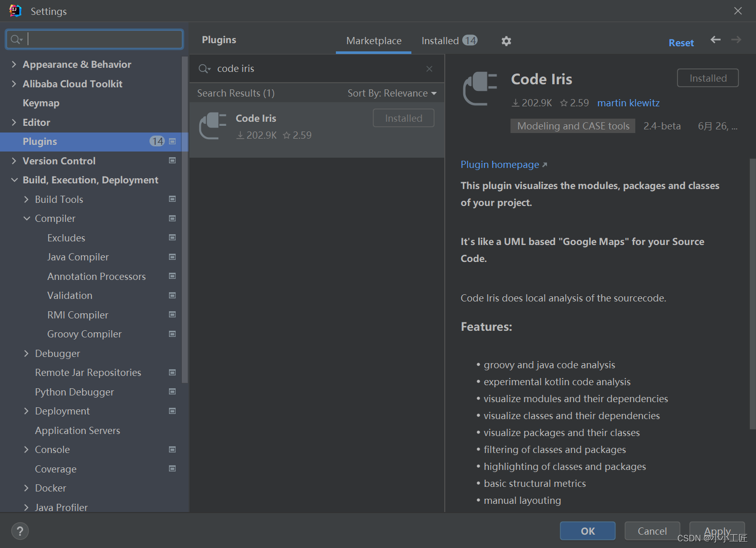Expand Version Control tree node
Viewport: 756px width, 548px height.
pos(14,161)
